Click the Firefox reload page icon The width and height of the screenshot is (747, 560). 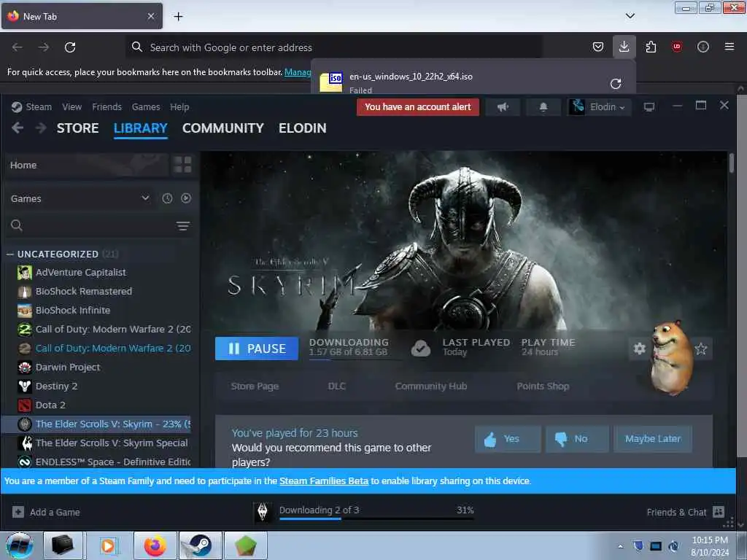[70, 47]
